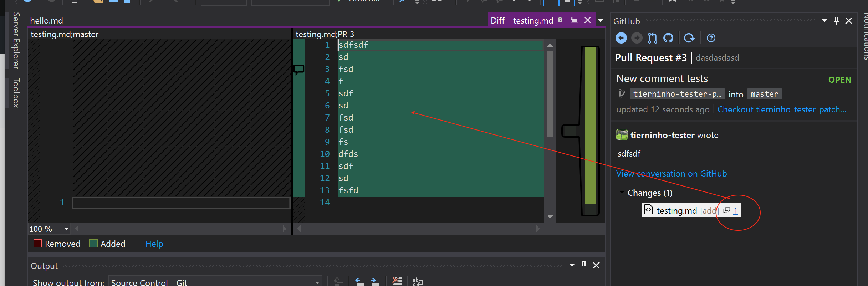Click the Help link below the diff
The height and width of the screenshot is (286, 868).
tap(154, 244)
